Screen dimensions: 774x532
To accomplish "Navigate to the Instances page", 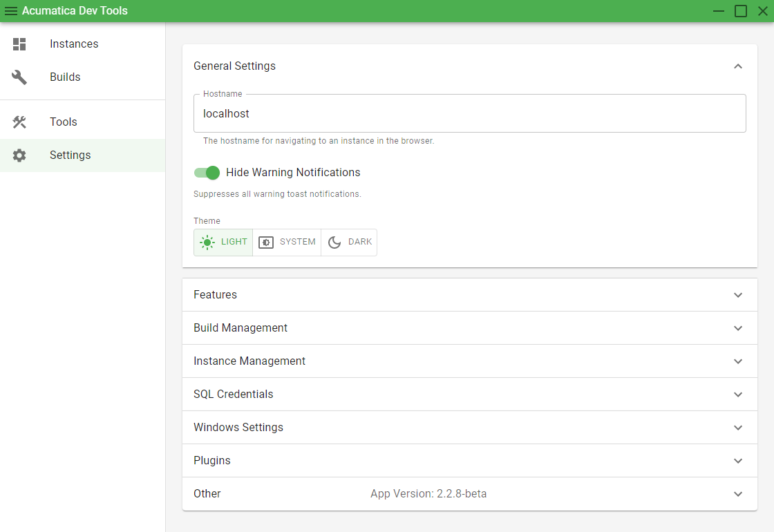I will [x=75, y=44].
